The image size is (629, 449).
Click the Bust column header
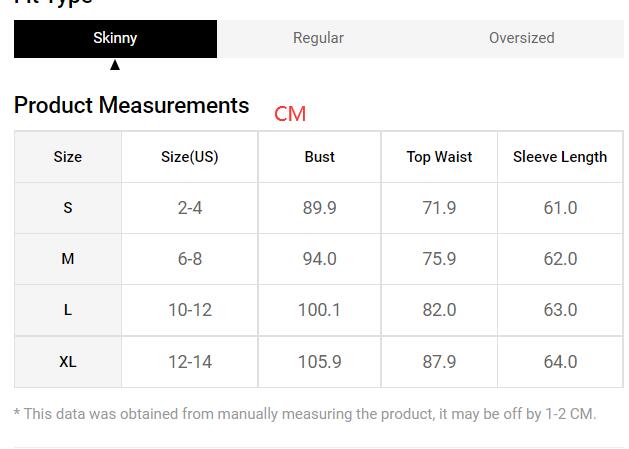[x=319, y=156]
